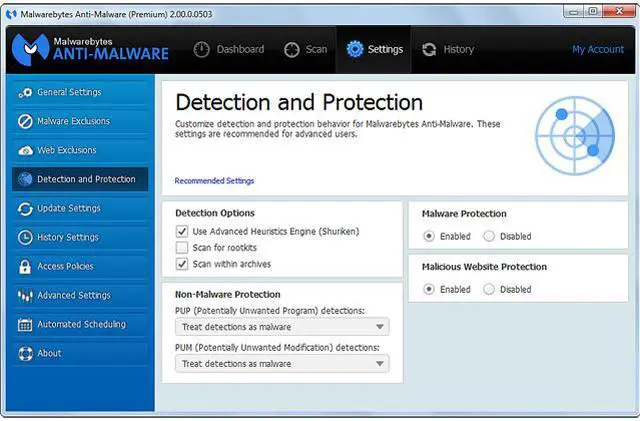
Task: Click the History Settings clock icon
Action: (25, 237)
